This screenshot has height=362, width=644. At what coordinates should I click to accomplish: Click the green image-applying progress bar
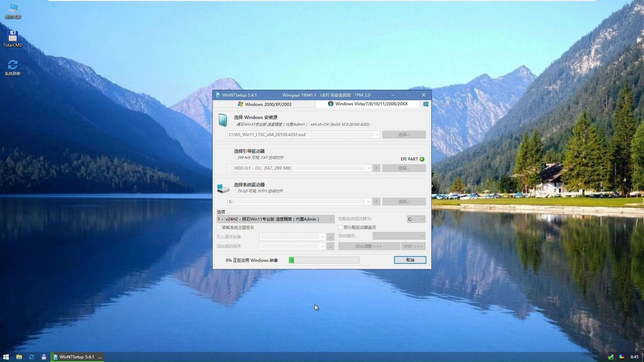[x=324, y=260]
